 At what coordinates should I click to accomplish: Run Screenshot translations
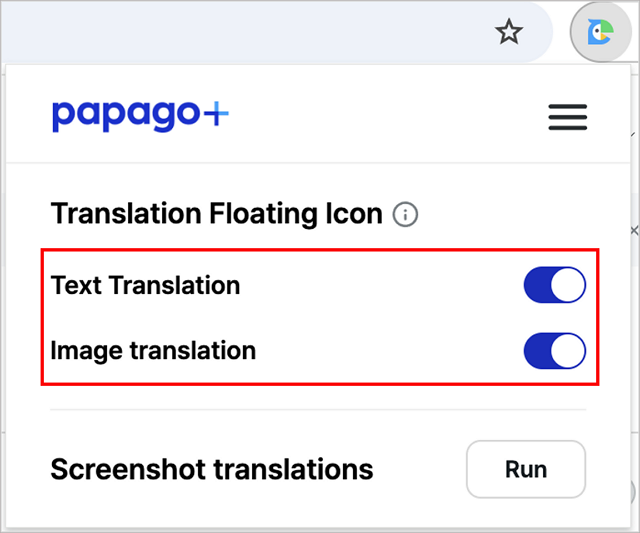[526, 469]
